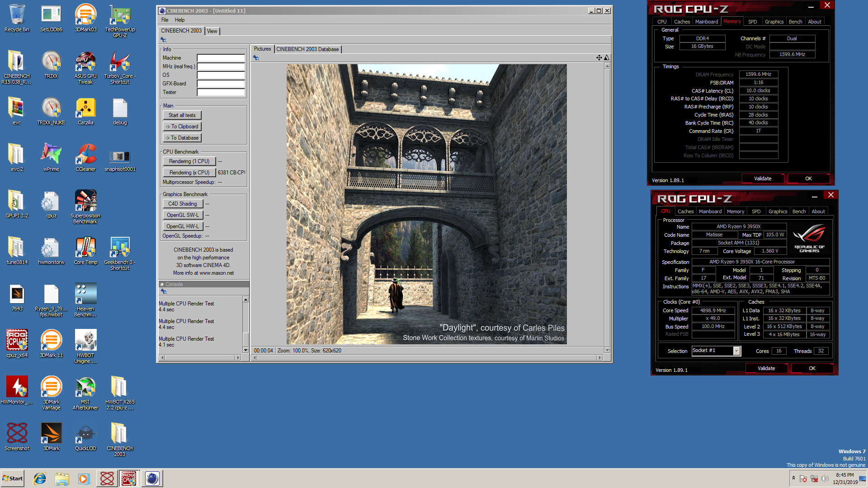Switch to the View tab in CINEBENCH
868x488 pixels.
(212, 31)
